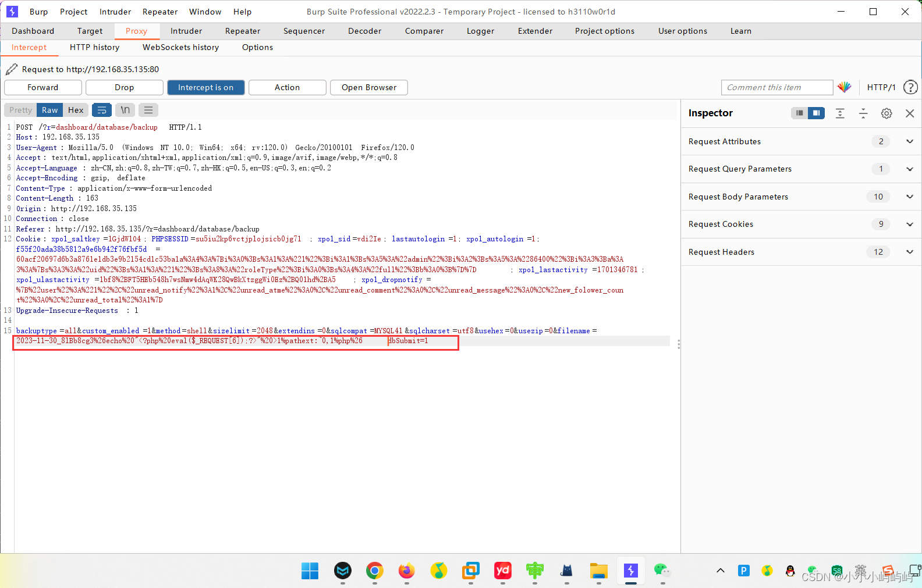Open the WebSockets history sub-tab
Image resolution: width=922 pixels, height=588 pixels.
click(181, 47)
